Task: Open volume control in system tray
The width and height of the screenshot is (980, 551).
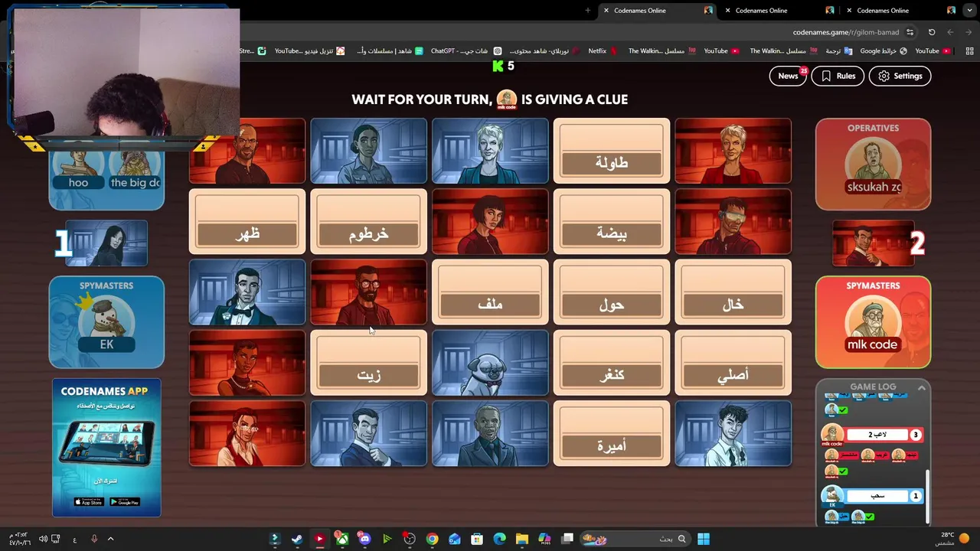Action: [43, 539]
